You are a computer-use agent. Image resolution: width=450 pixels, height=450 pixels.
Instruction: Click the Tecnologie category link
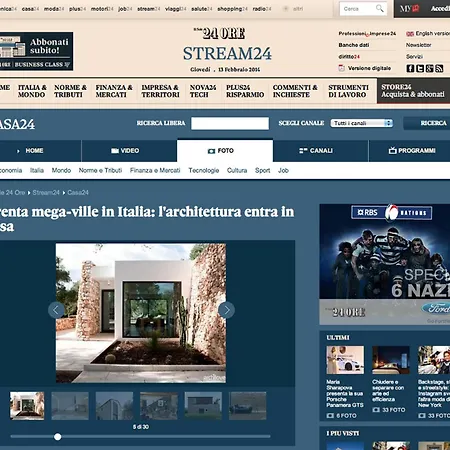coord(204,170)
